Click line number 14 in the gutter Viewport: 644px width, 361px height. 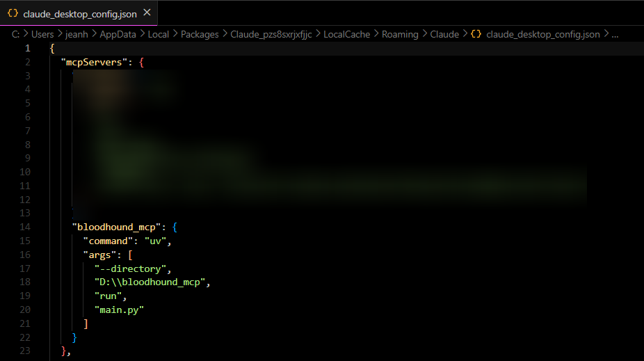click(x=25, y=227)
